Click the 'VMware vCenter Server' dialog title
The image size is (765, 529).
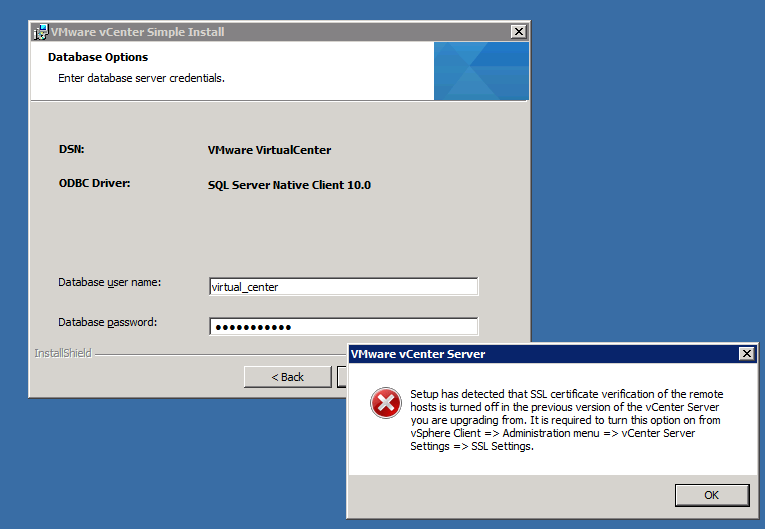(418, 354)
